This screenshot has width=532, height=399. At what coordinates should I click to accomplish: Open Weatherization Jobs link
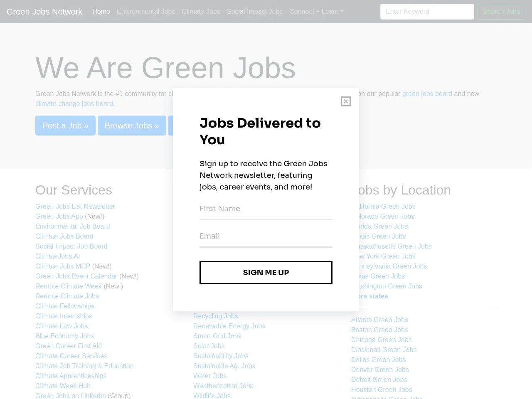[223, 386]
